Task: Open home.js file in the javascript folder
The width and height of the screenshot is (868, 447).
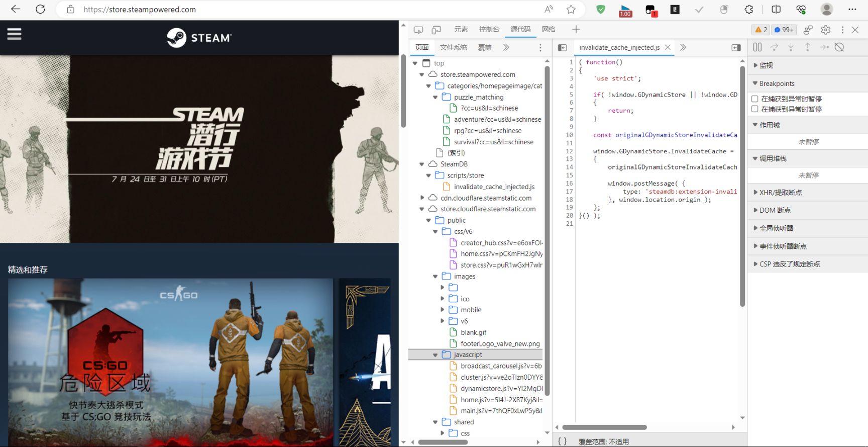Action: [x=501, y=400]
